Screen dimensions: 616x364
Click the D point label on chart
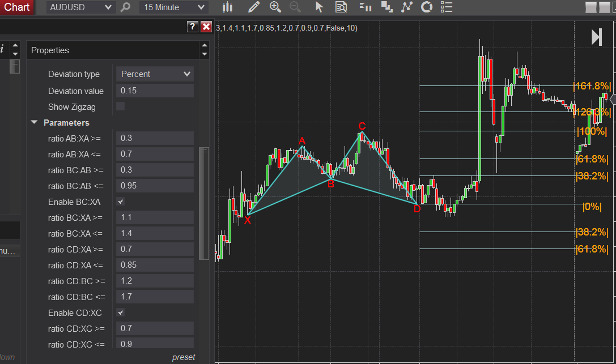[x=417, y=209]
